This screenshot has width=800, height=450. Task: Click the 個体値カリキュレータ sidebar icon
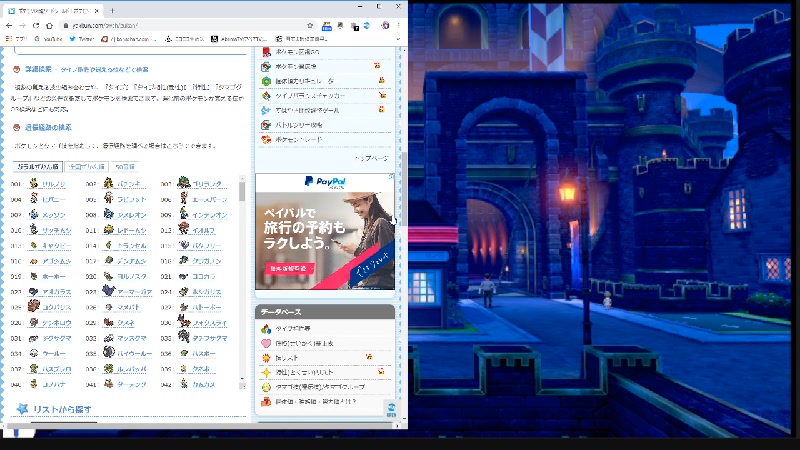pyautogui.click(x=266, y=81)
